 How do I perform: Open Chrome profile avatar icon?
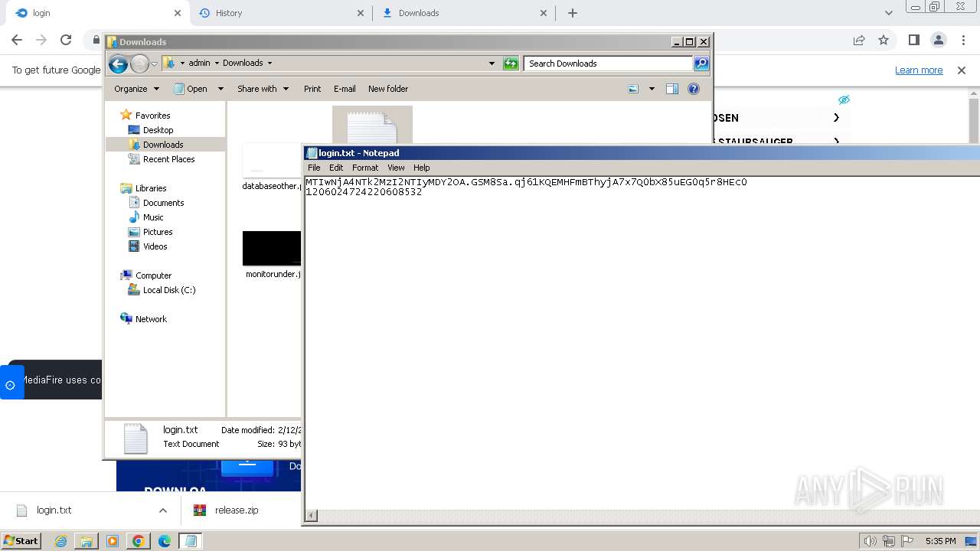pos(939,40)
